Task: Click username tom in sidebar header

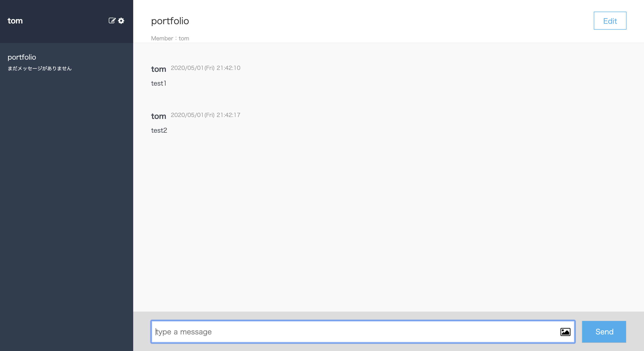Action: point(15,21)
